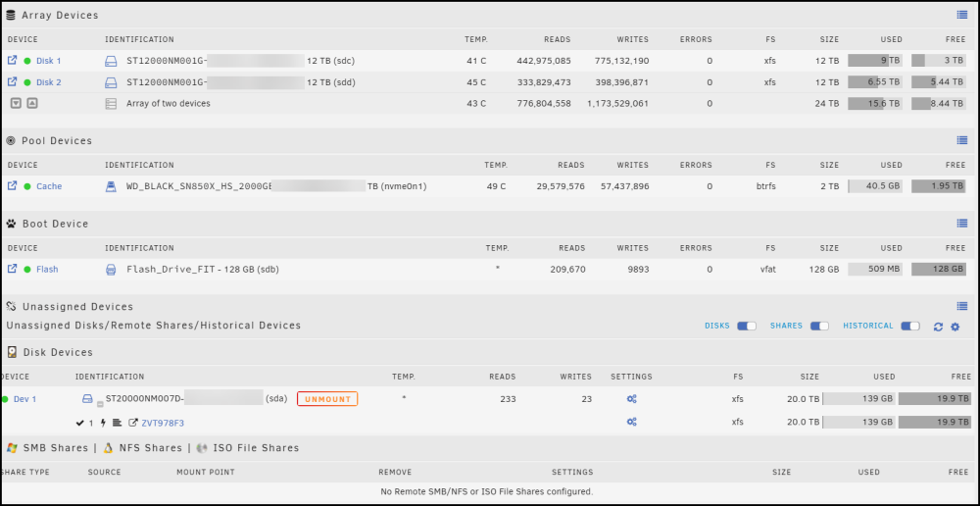Screen dimensions: 980x506
Task: Click Cache free bar showing 1.95 TB
Action: pos(939,185)
